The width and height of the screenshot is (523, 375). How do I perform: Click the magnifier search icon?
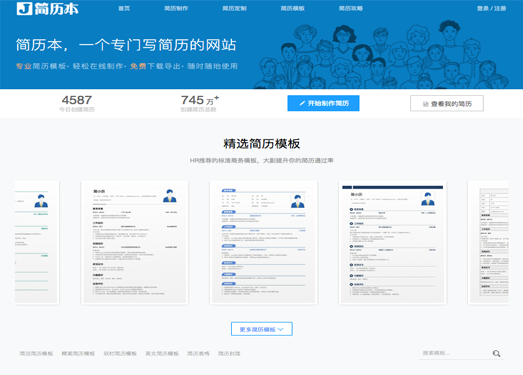496,354
